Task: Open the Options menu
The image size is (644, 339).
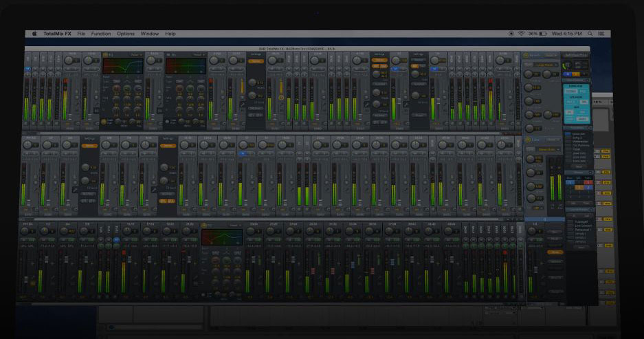Action: [x=126, y=34]
